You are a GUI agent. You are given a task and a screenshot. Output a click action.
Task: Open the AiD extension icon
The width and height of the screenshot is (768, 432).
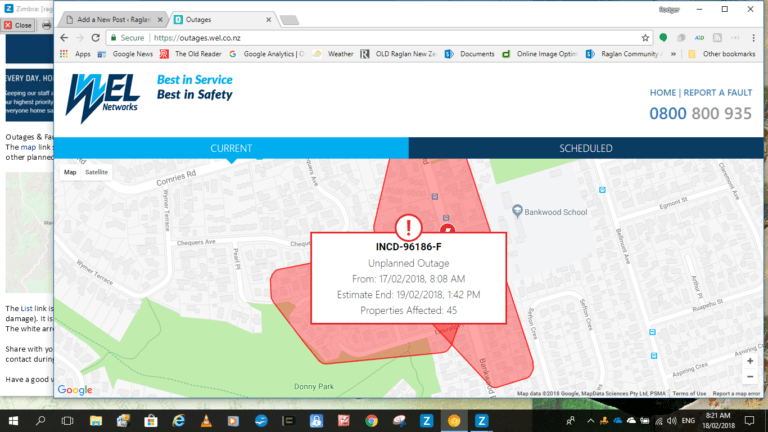coord(699,38)
